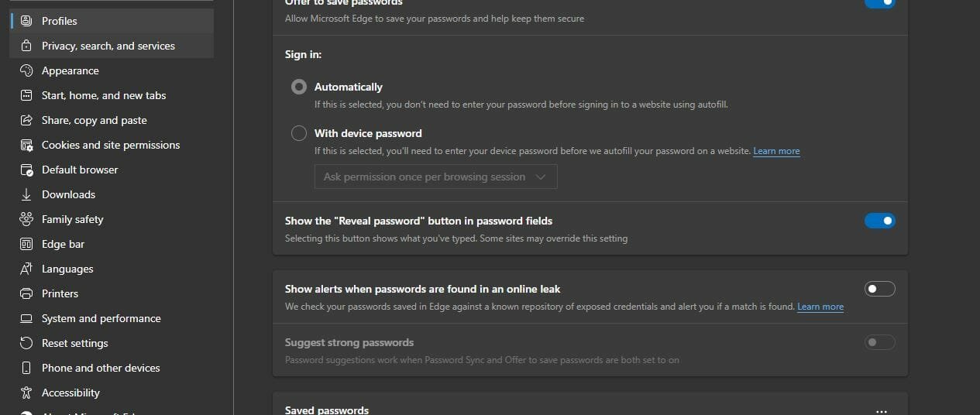This screenshot has width=980, height=415.
Task: Click the Accessibility figure icon
Action: pyautogui.click(x=27, y=393)
